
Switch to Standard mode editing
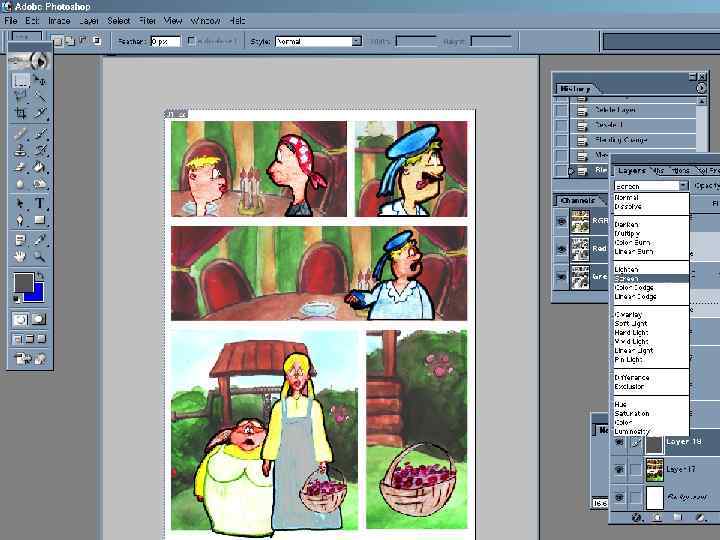20,319
